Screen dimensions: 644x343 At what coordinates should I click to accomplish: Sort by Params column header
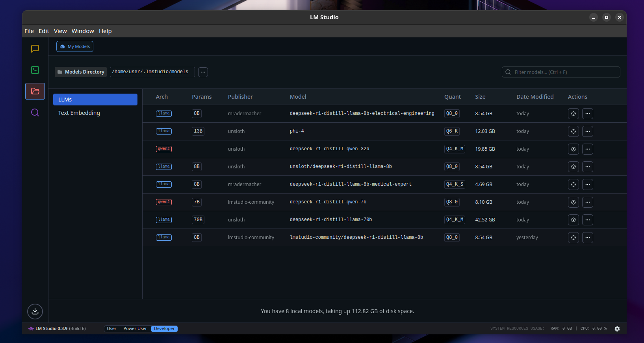pyautogui.click(x=202, y=97)
